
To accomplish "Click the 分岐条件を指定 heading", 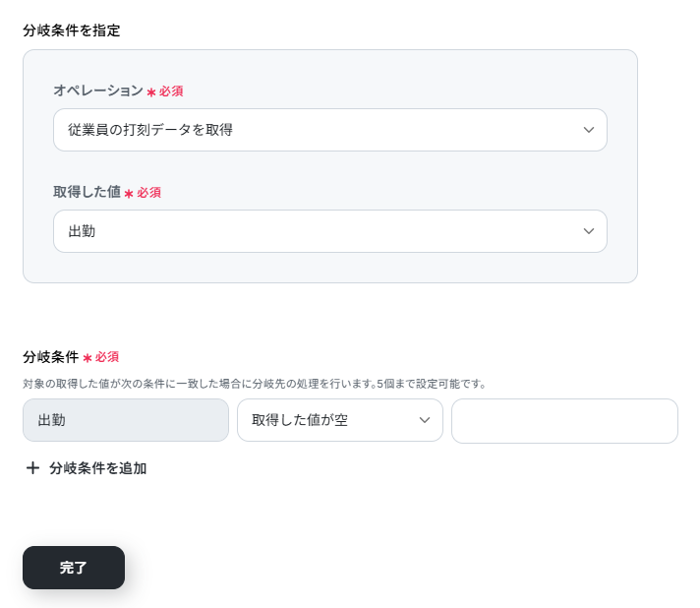I will click(x=72, y=30).
